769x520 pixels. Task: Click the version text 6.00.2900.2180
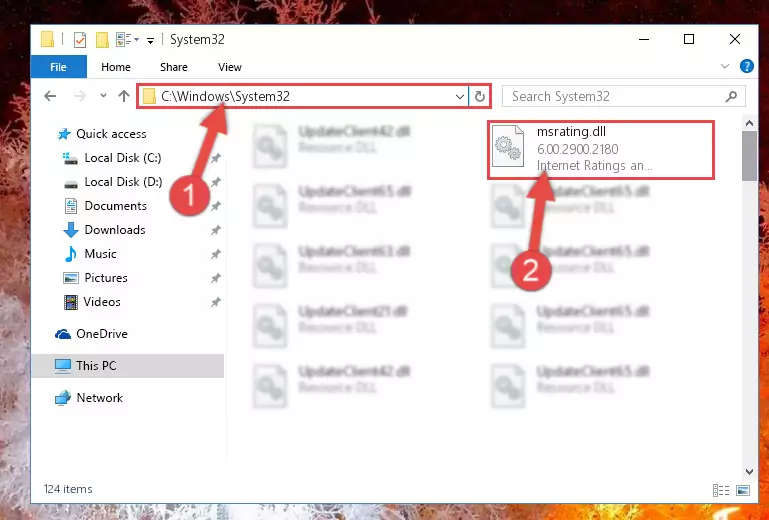click(x=577, y=149)
